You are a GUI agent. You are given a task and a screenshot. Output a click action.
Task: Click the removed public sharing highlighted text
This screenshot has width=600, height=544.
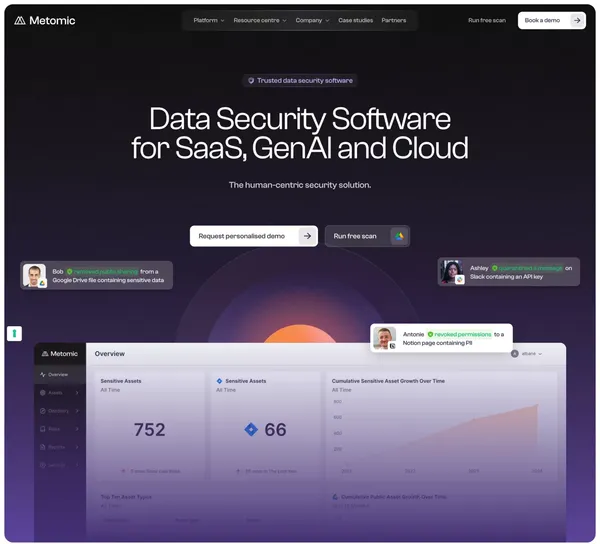[106, 272]
